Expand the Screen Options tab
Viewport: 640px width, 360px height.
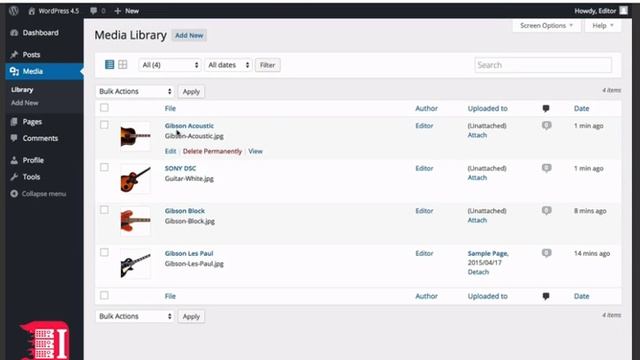point(546,26)
